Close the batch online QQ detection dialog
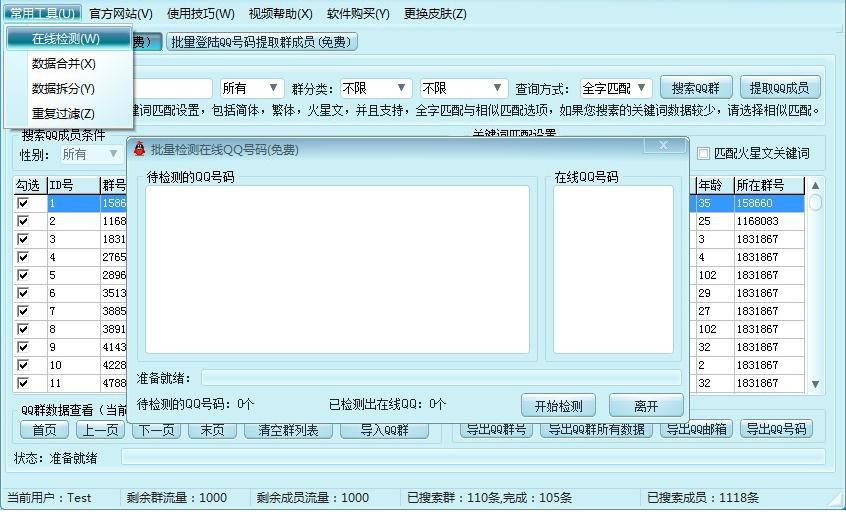 [x=664, y=145]
